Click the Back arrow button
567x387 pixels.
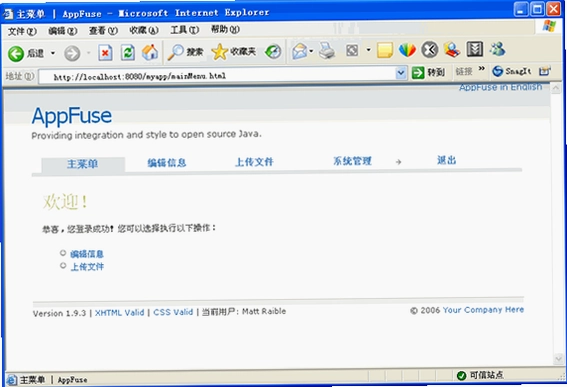(x=16, y=54)
